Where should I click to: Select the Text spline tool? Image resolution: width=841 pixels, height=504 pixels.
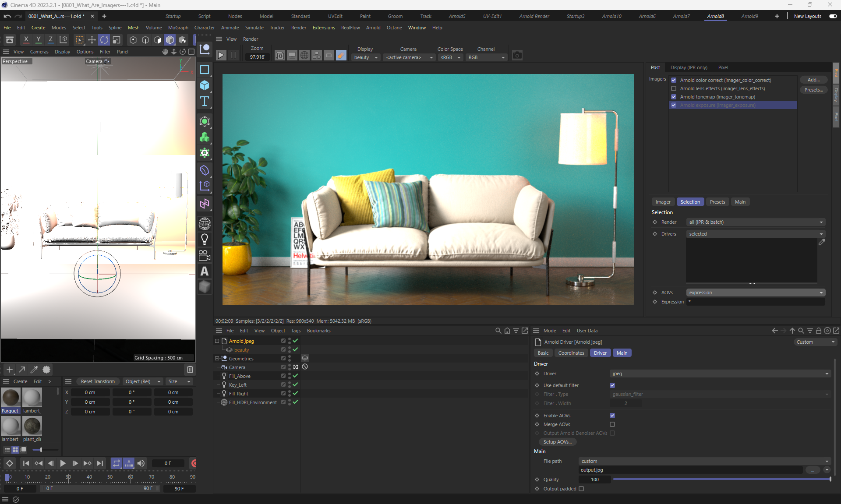[205, 102]
